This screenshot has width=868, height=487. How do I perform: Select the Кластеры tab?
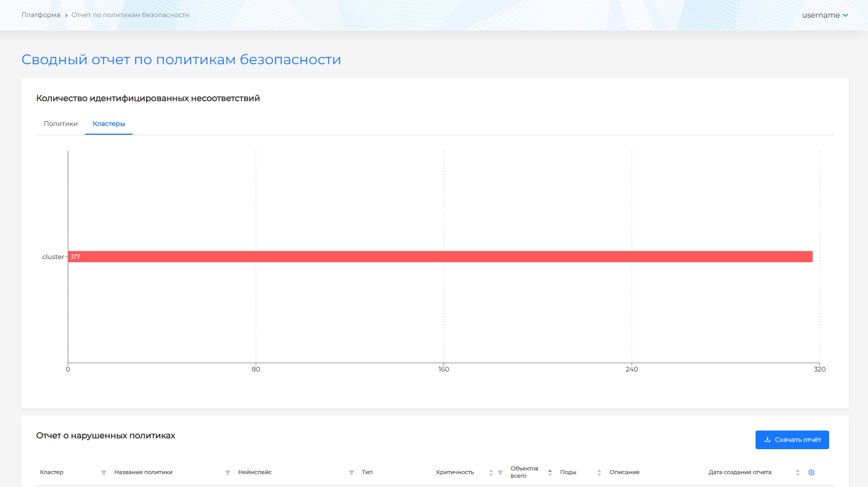(x=109, y=124)
